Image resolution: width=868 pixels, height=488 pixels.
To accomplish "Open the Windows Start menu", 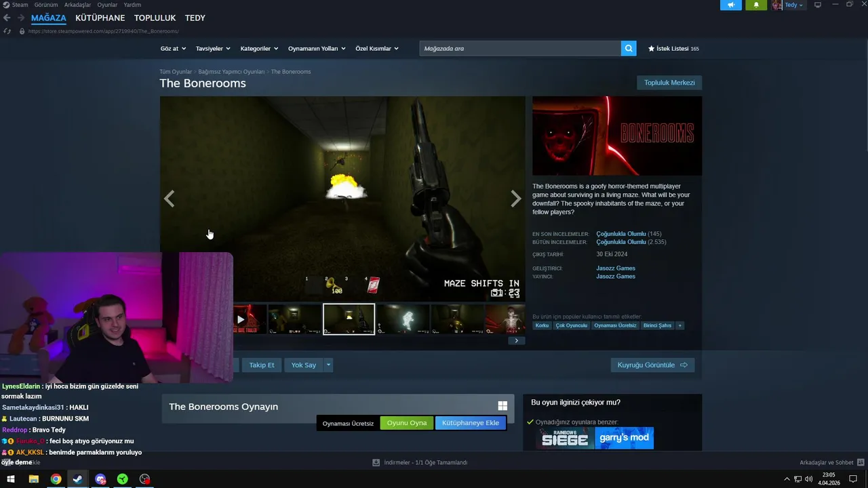I will pyautogui.click(x=11, y=479).
